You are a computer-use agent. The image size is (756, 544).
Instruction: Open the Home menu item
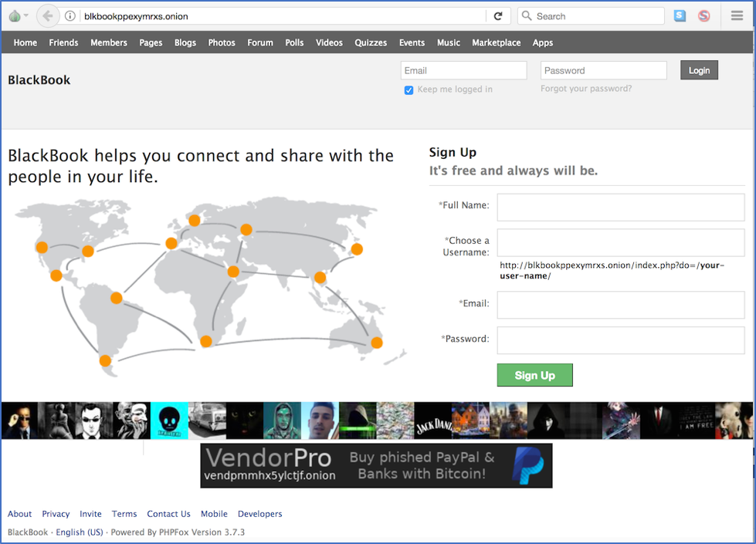[x=25, y=42]
